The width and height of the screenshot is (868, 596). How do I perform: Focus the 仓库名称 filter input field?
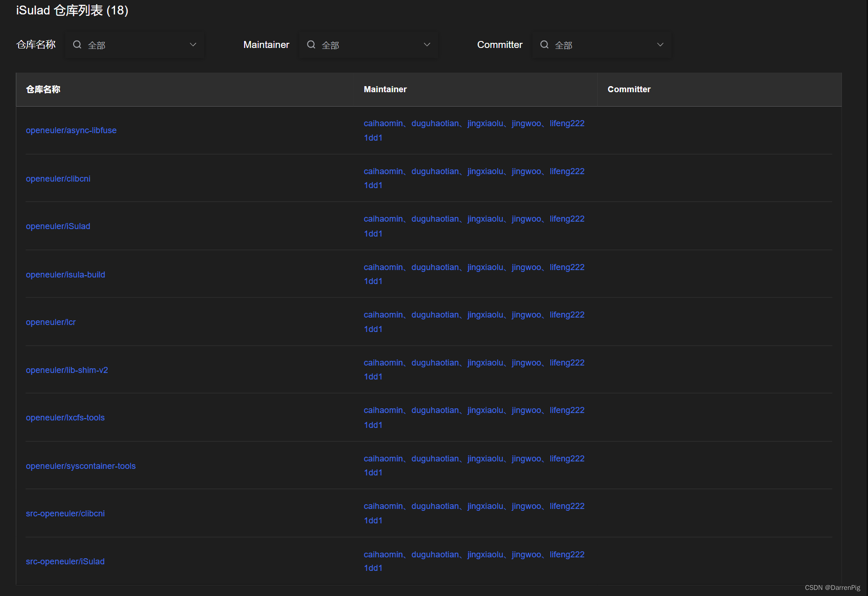click(135, 45)
